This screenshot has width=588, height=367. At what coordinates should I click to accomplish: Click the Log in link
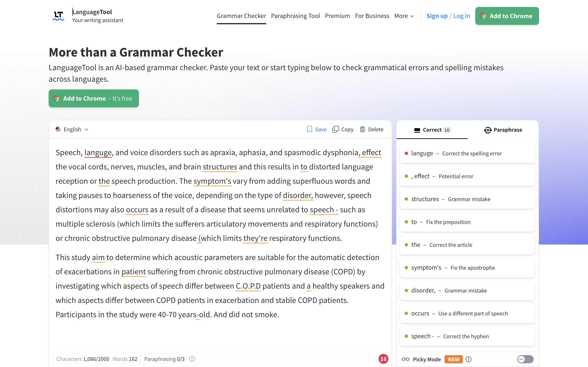(462, 16)
